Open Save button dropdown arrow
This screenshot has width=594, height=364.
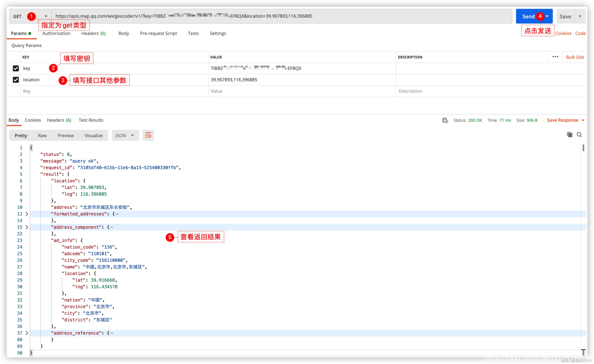(580, 16)
